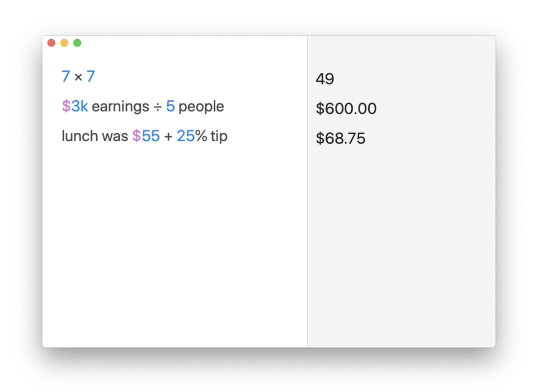Click the green zoom window button

pos(77,43)
